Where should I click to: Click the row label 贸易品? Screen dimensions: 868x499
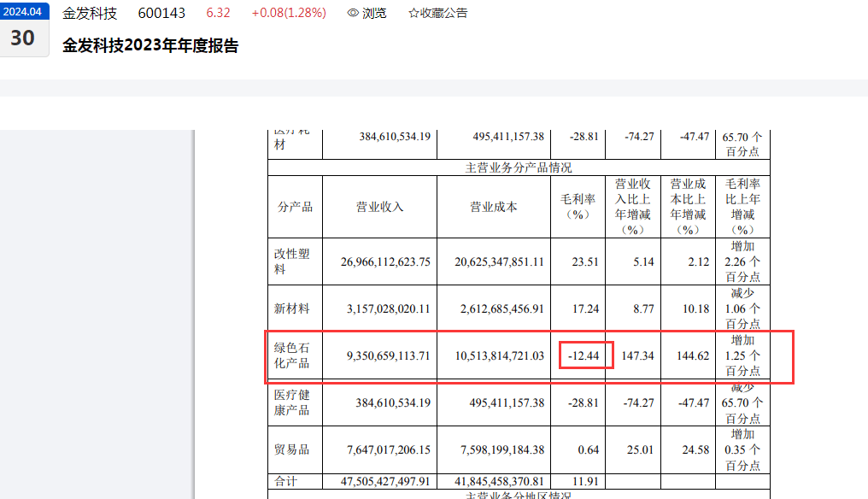(x=291, y=450)
